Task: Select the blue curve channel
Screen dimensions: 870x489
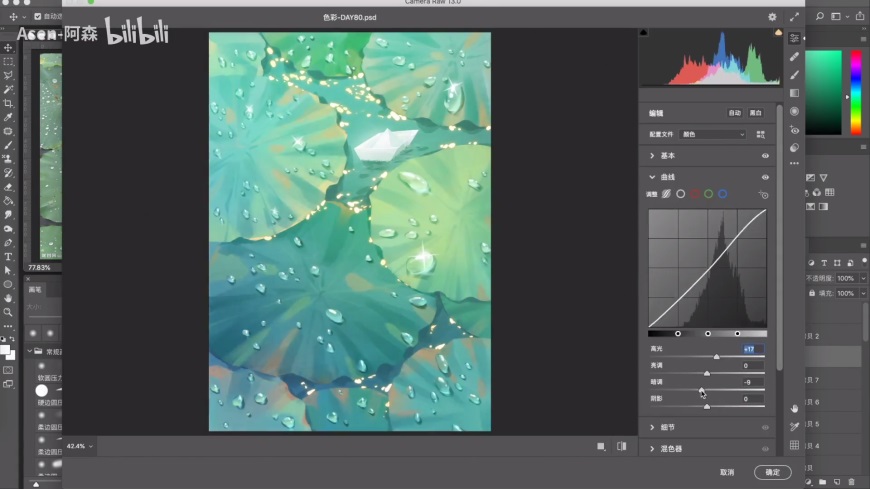Action: pos(722,194)
